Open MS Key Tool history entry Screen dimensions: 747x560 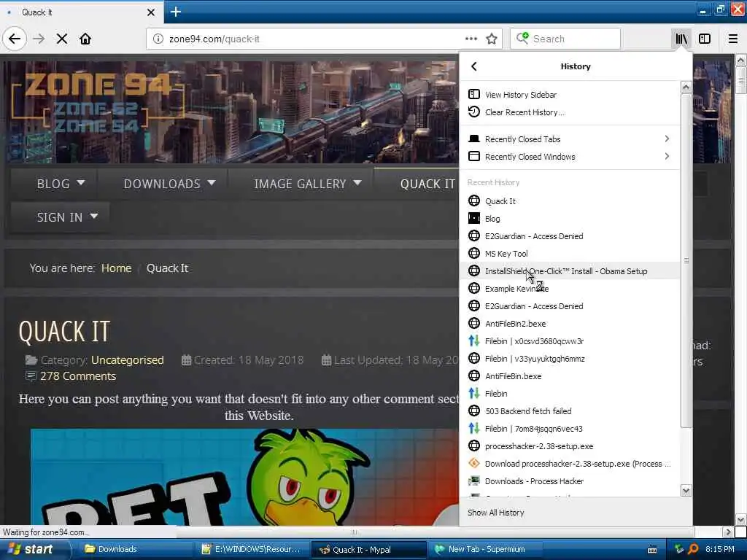[570, 253]
